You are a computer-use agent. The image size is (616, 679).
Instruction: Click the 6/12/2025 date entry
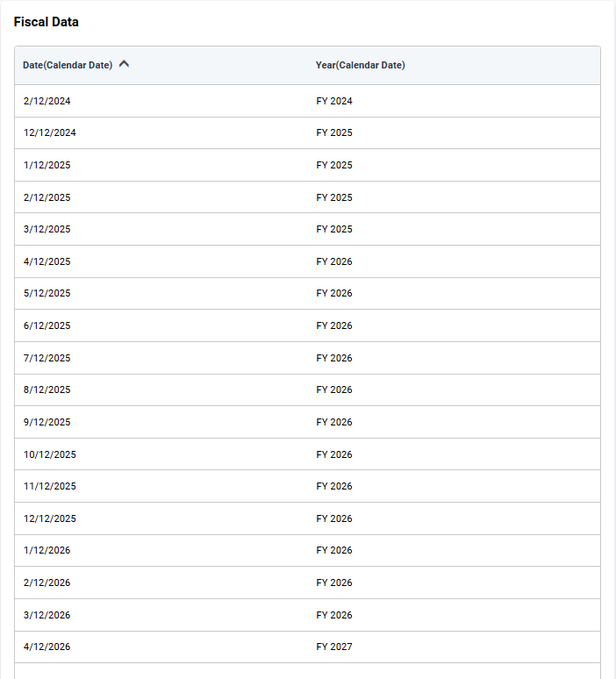[47, 325]
